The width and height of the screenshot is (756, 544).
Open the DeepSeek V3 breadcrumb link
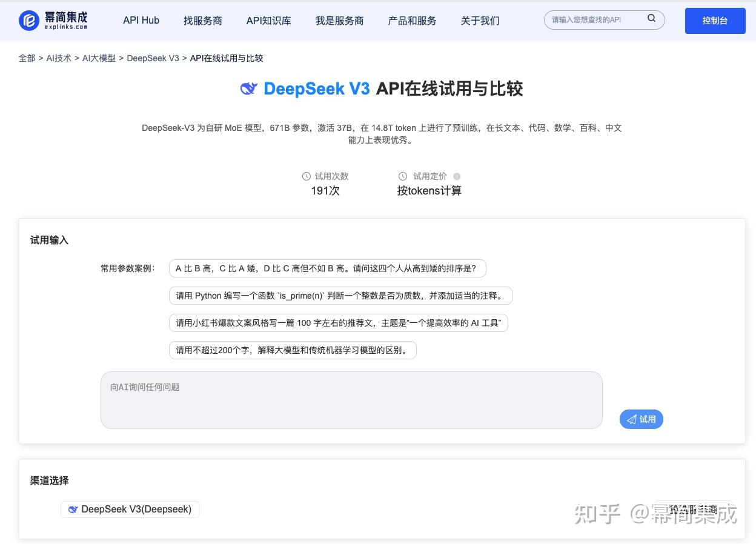pyautogui.click(x=153, y=58)
